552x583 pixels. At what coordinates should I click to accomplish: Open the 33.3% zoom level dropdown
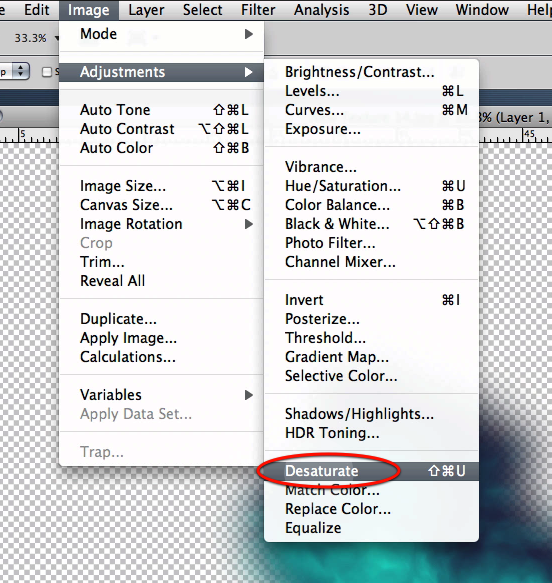pyautogui.click(x=36, y=38)
